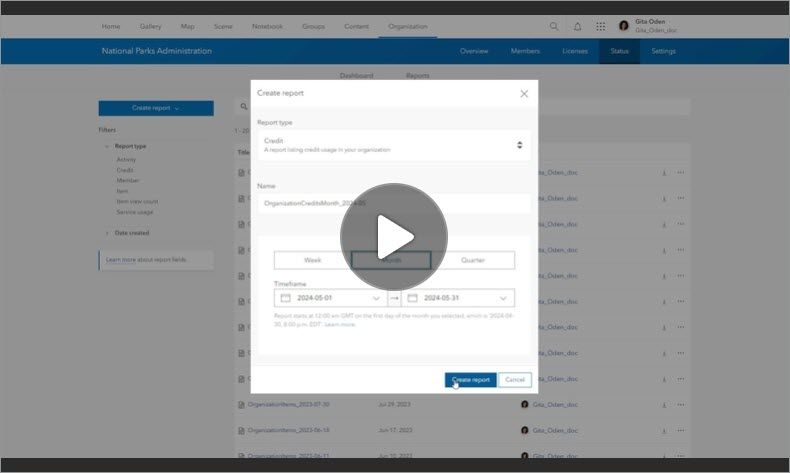The width and height of the screenshot is (790, 473).
Task: Open the app launcher grid icon
Action: tap(601, 26)
